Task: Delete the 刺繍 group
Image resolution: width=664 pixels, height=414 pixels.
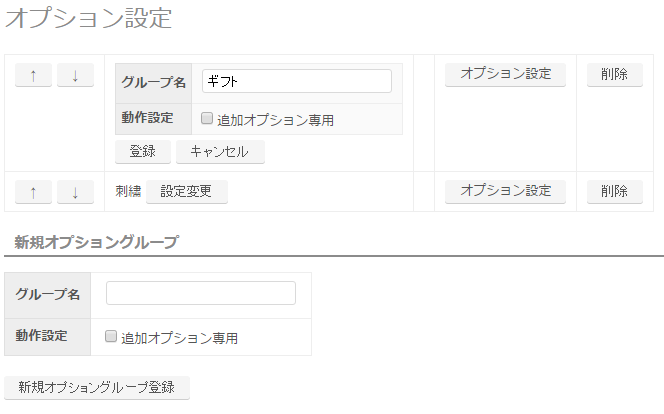Action: pos(614,192)
